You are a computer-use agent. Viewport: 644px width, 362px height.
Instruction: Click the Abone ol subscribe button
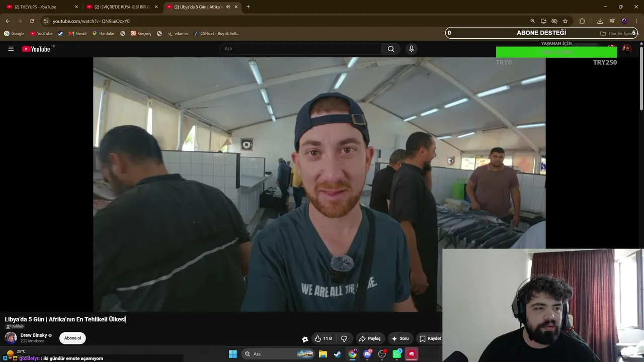[x=72, y=338]
